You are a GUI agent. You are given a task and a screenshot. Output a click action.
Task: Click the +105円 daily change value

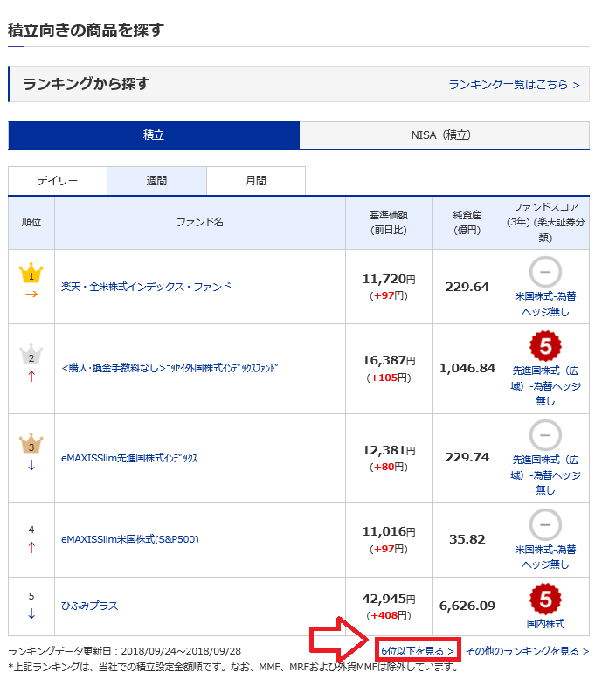click(389, 378)
